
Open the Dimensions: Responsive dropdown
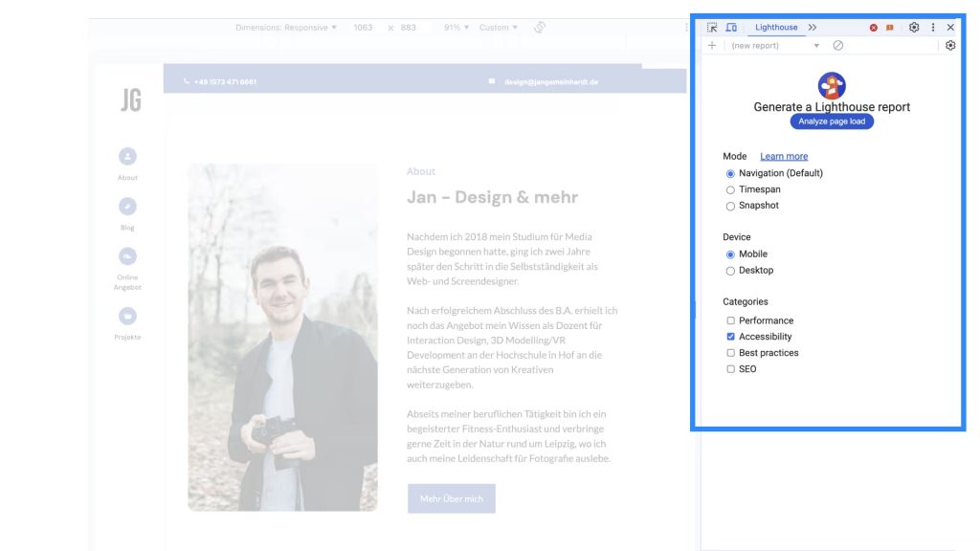point(286,28)
